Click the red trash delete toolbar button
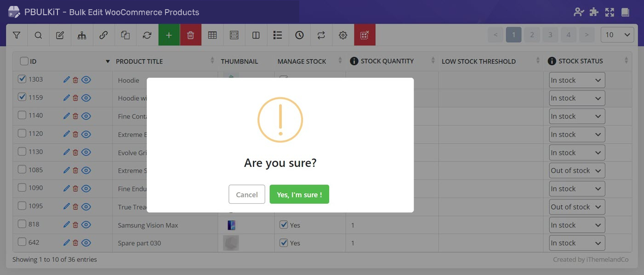644x275 pixels. (x=190, y=35)
